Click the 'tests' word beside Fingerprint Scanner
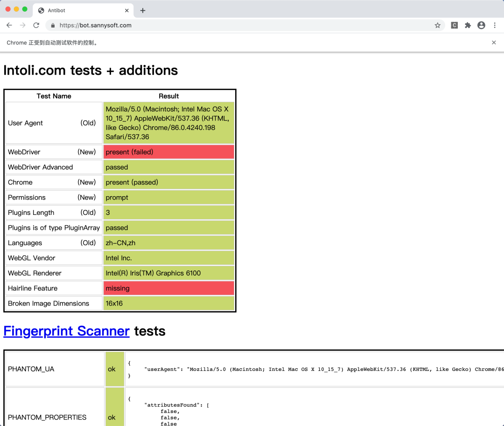The width and height of the screenshot is (504, 426). [150, 331]
